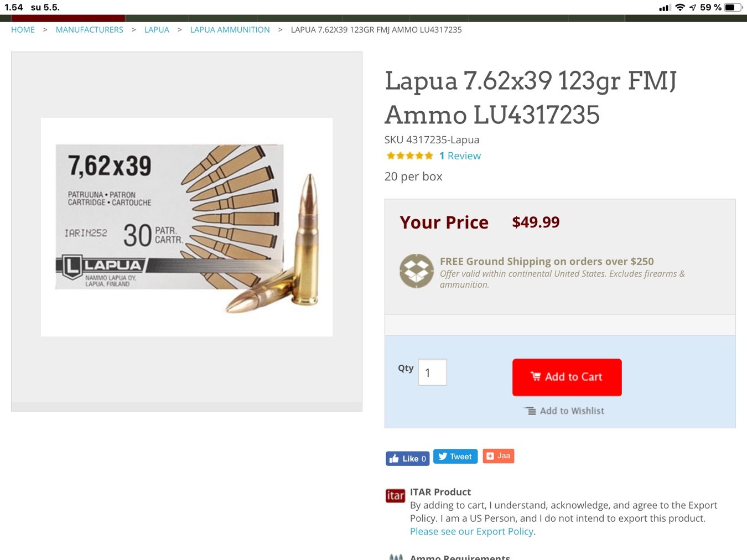Open the LAPUA breadcrumb link

pyautogui.click(x=157, y=30)
